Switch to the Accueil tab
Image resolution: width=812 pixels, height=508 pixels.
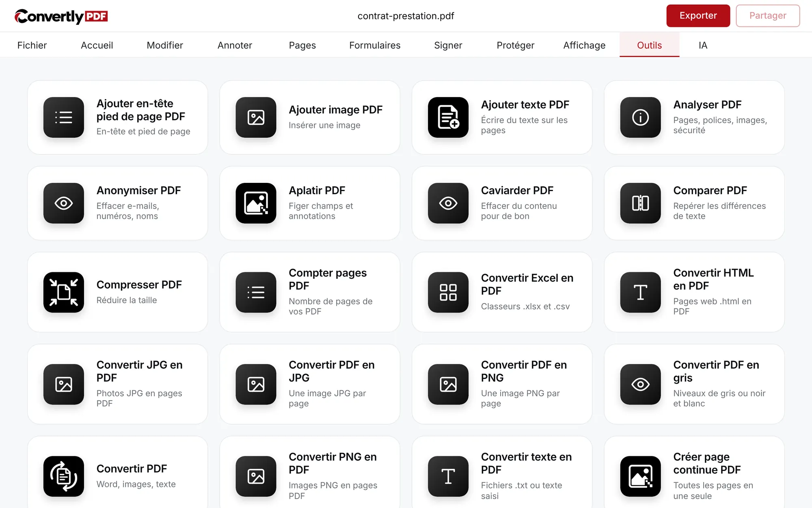[97, 45]
